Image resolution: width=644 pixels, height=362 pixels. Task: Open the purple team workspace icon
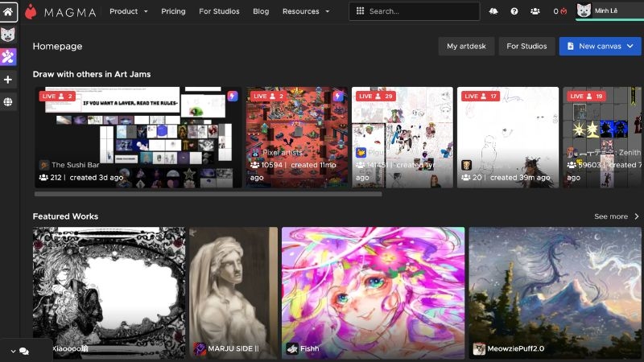(8, 56)
